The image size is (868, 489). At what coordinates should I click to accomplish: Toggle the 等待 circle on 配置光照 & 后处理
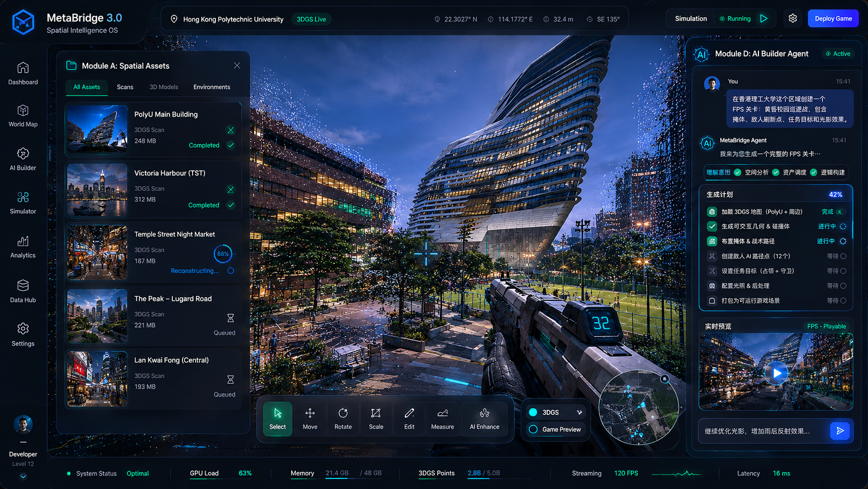[x=843, y=286]
